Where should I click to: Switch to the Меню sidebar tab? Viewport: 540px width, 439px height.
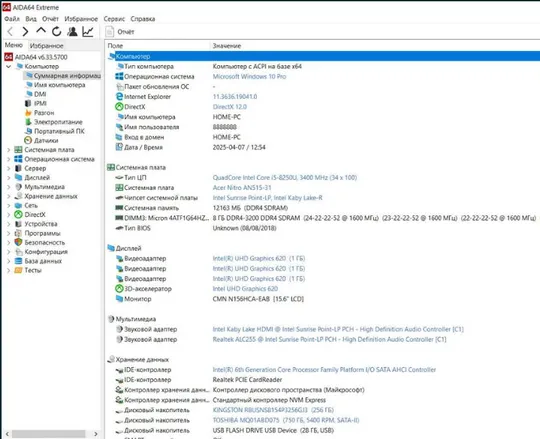[14, 45]
